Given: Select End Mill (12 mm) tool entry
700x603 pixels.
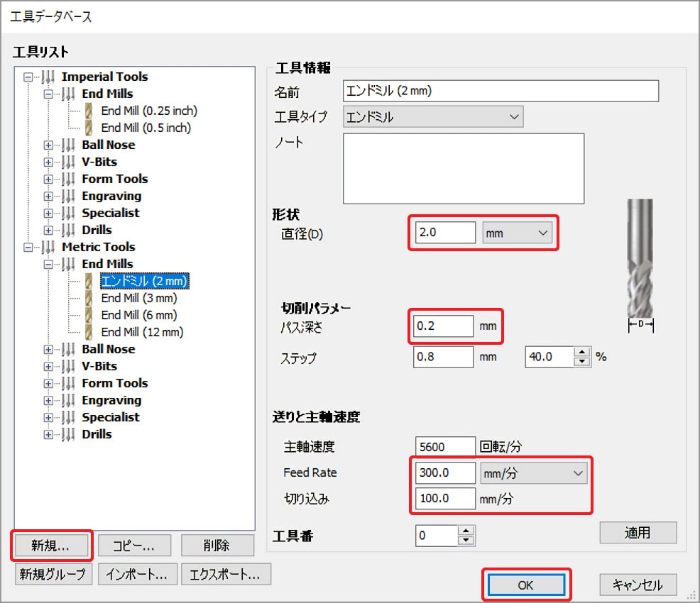Looking at the screenshot, I should tap(142, 332).
